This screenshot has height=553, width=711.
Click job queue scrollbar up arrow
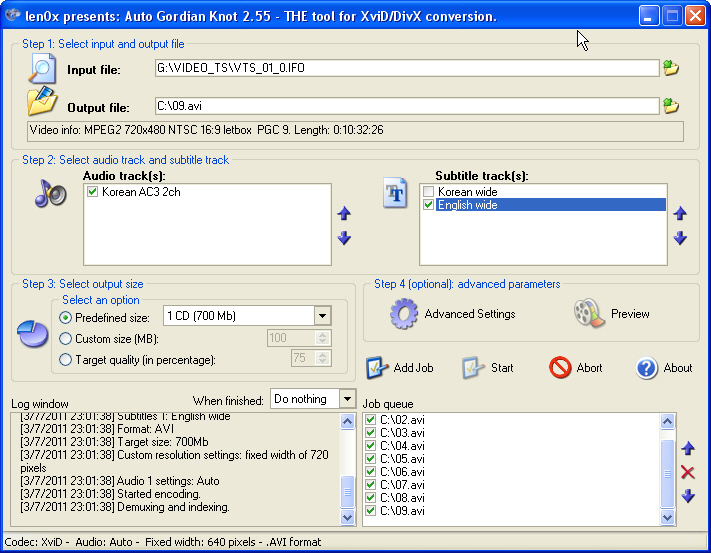(x=667, y=422)
